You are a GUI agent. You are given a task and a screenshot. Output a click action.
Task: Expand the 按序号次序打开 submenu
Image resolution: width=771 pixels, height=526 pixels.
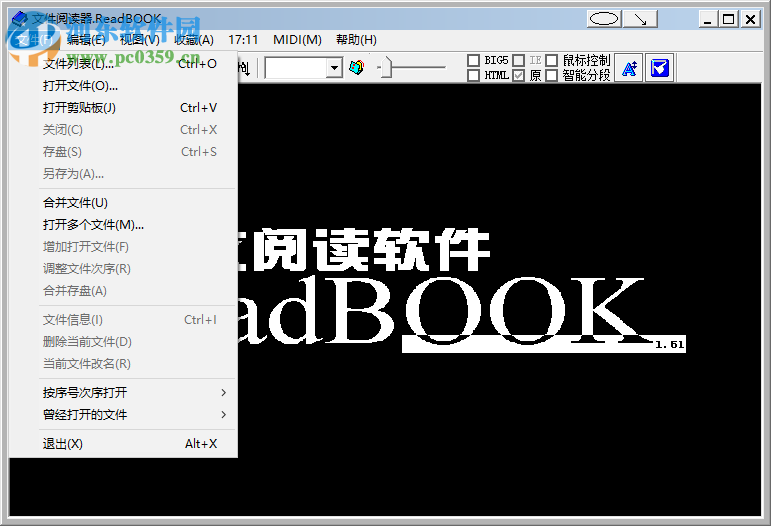point(123,392)
